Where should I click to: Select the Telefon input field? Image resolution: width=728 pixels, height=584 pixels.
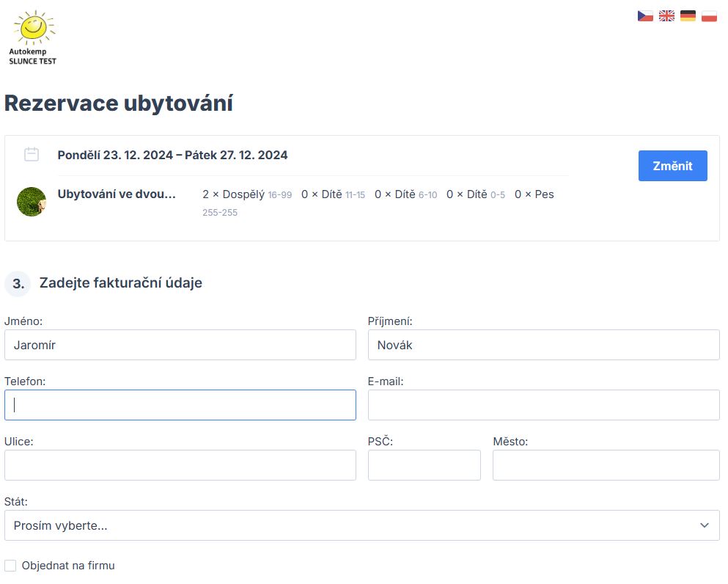180,405
